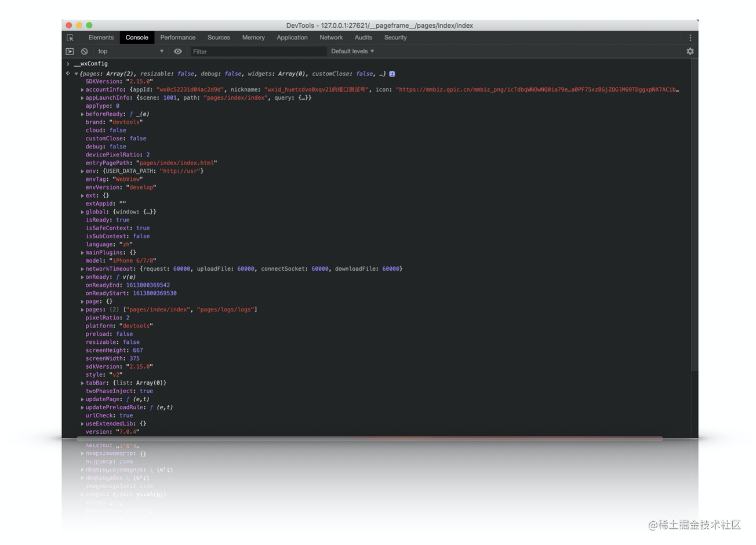Open console settings gear icon
The height and width of the screenshot is (545, 756).
pos(690,52)
